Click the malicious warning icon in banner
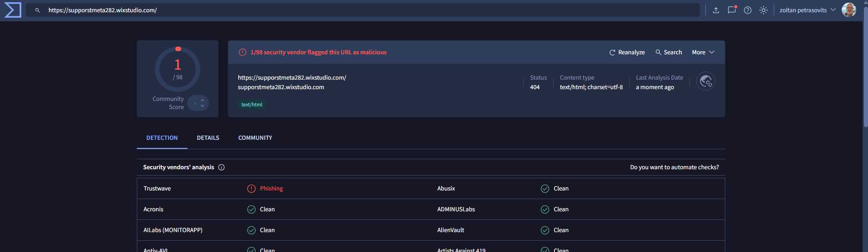 [242, 52]
